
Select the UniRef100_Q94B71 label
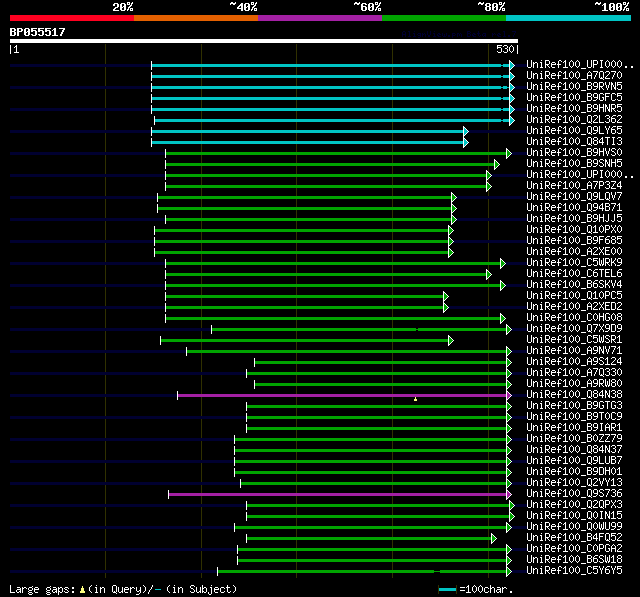click(x=574, y=208)
